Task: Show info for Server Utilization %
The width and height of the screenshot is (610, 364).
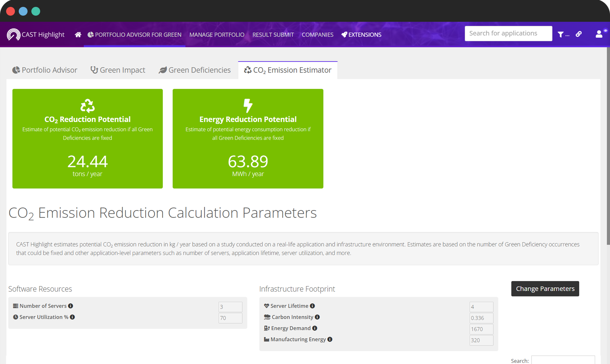Action: click(x=72, y=317)
